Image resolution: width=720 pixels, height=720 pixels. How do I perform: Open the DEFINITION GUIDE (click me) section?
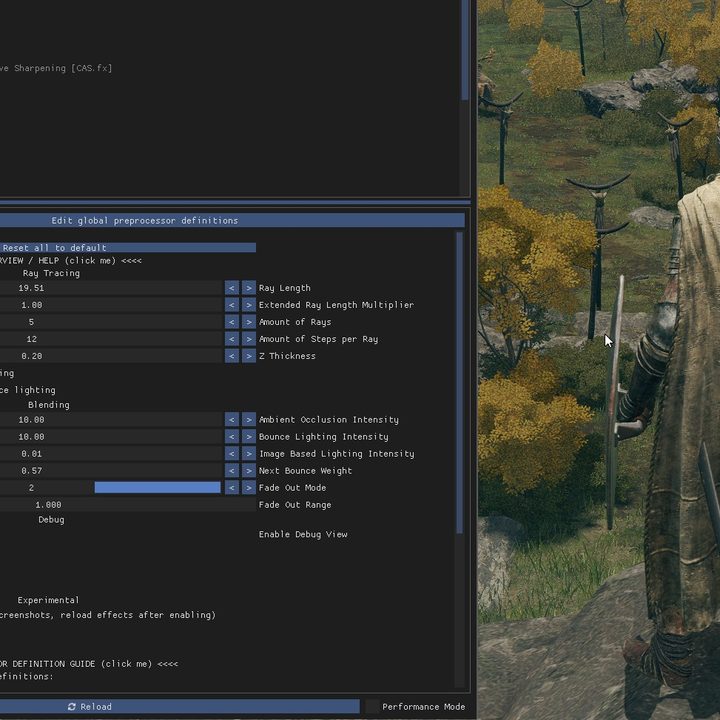click(x=89, y=664)
